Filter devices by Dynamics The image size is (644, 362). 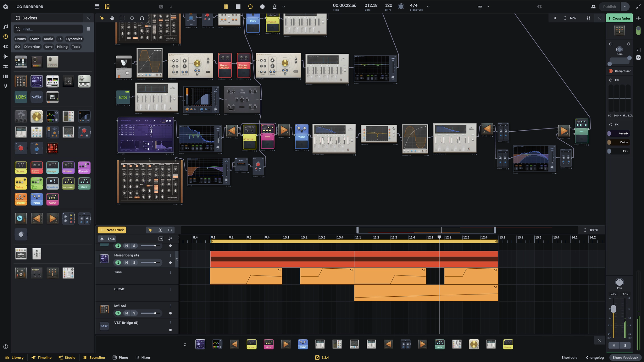[x=74, y=39]
